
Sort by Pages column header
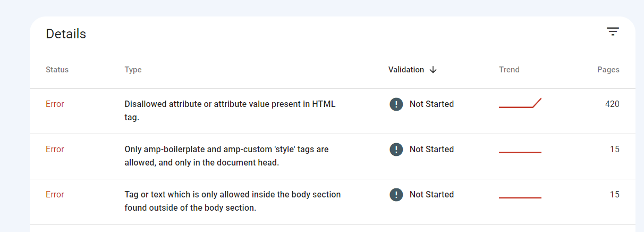(608, 70)
